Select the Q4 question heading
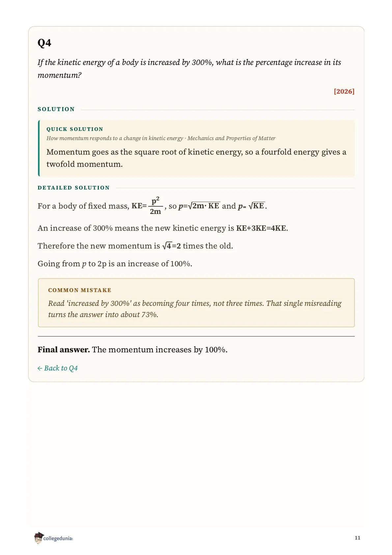 [x=44, y=43]
